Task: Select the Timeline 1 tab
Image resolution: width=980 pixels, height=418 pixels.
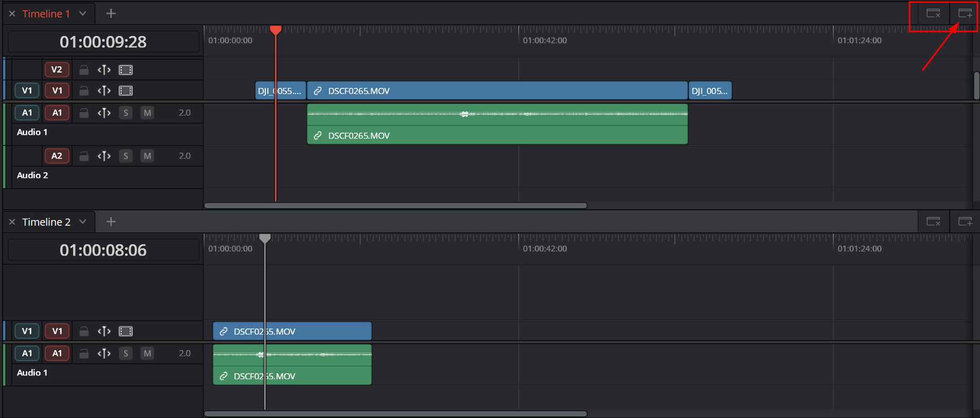Action: (46, 14)
